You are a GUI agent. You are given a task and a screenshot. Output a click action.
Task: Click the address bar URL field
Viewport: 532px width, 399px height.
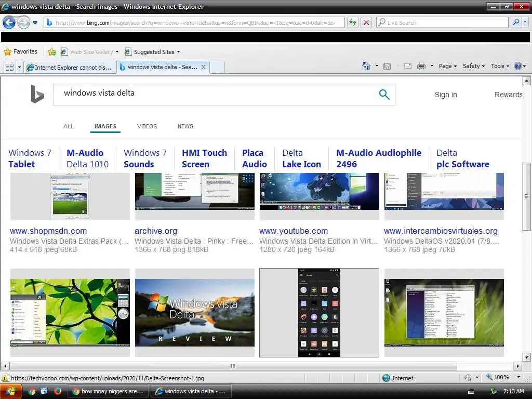coord(194,23)
